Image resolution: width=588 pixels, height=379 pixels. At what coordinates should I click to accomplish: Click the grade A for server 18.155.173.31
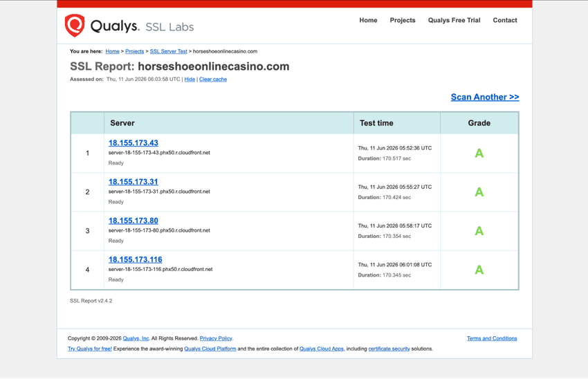[479, 192]
